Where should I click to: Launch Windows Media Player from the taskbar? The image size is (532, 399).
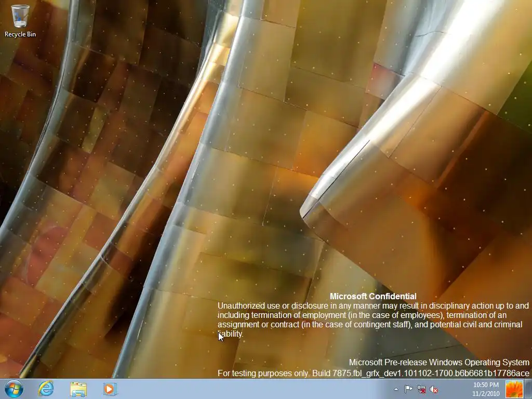[x=110, y=389]
